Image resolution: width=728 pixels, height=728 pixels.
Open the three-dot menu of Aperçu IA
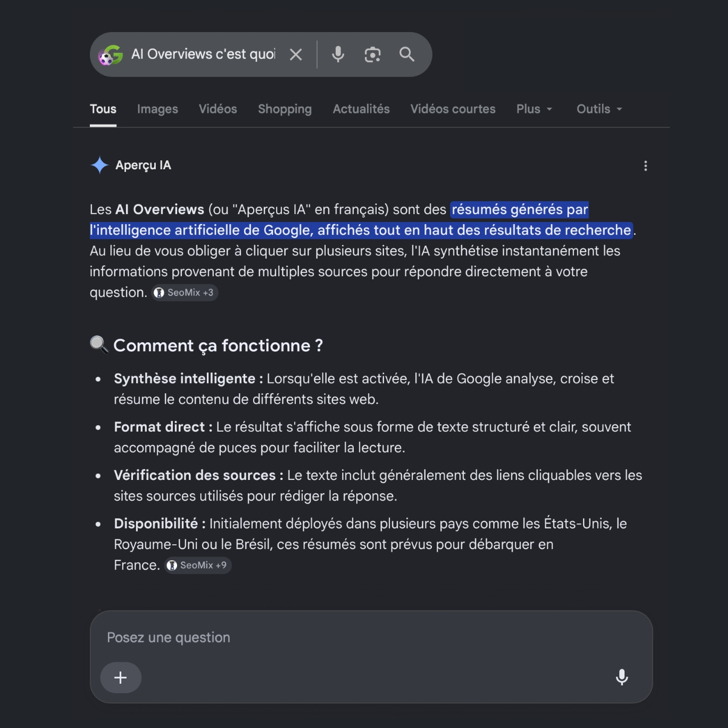click(645, 166)
